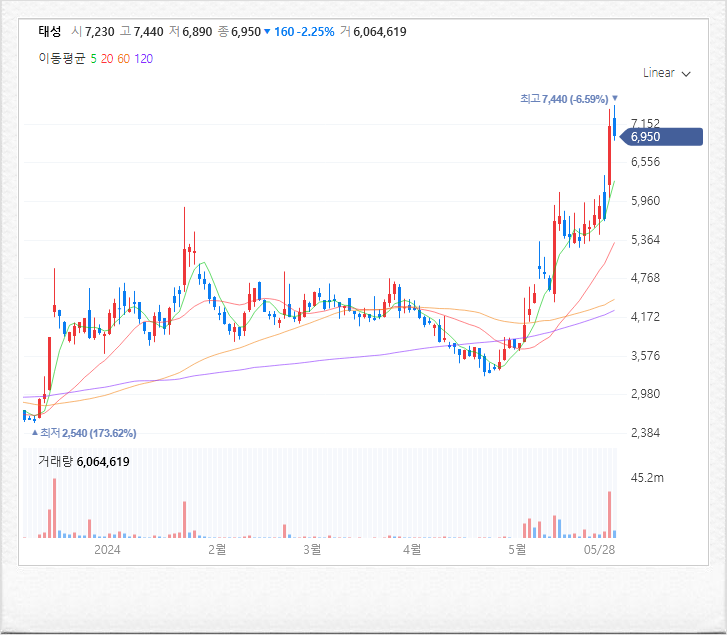Click the open price 7,230
The height and width of the screenshot is (635, 727).
(100, 32)
